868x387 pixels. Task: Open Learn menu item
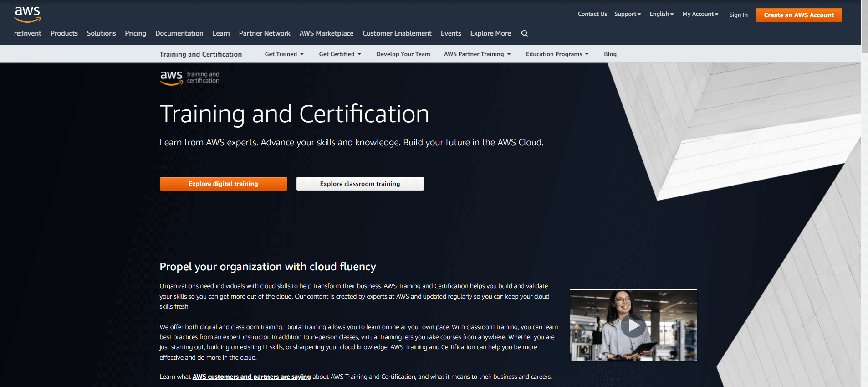221,33
